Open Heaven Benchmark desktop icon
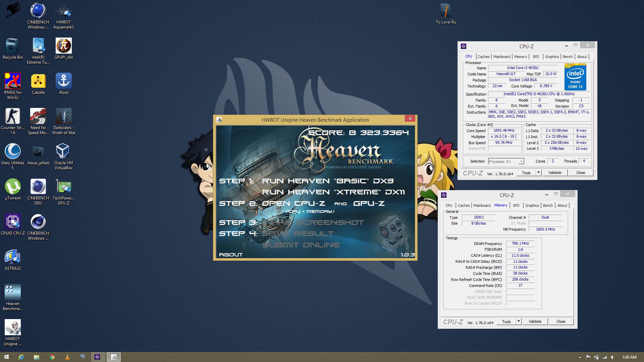This screenshot has width=644, height=362. point(13,298)
